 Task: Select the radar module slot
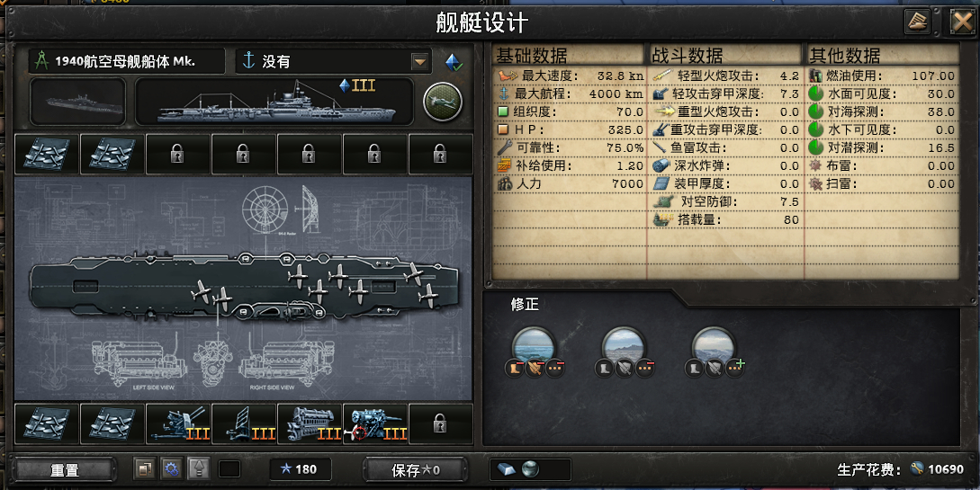(244, 424)
